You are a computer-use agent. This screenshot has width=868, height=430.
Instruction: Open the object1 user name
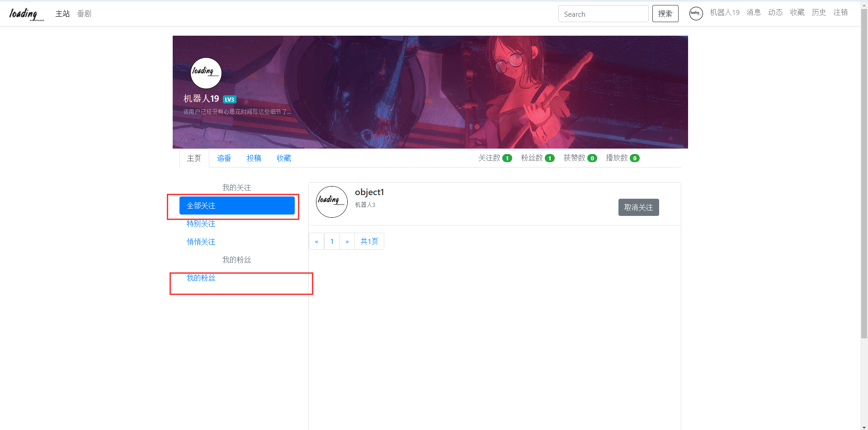[369, 192]
